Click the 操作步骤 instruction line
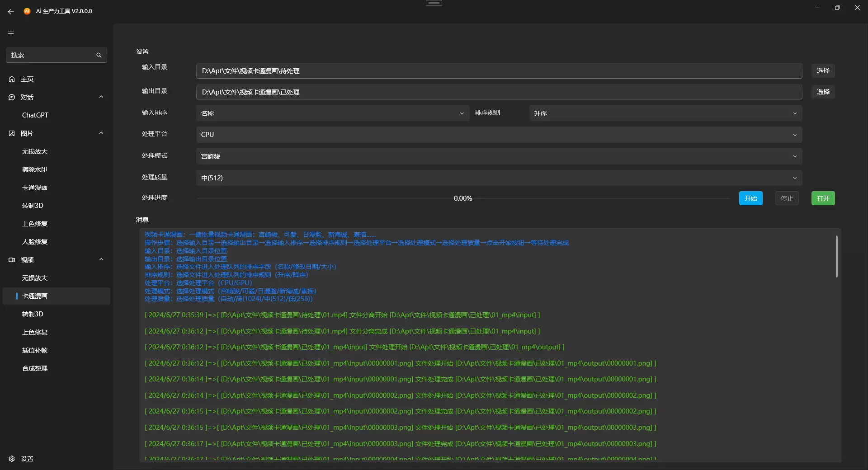The height and width of the screenshot is (470, 868). [x=357, y=243]
